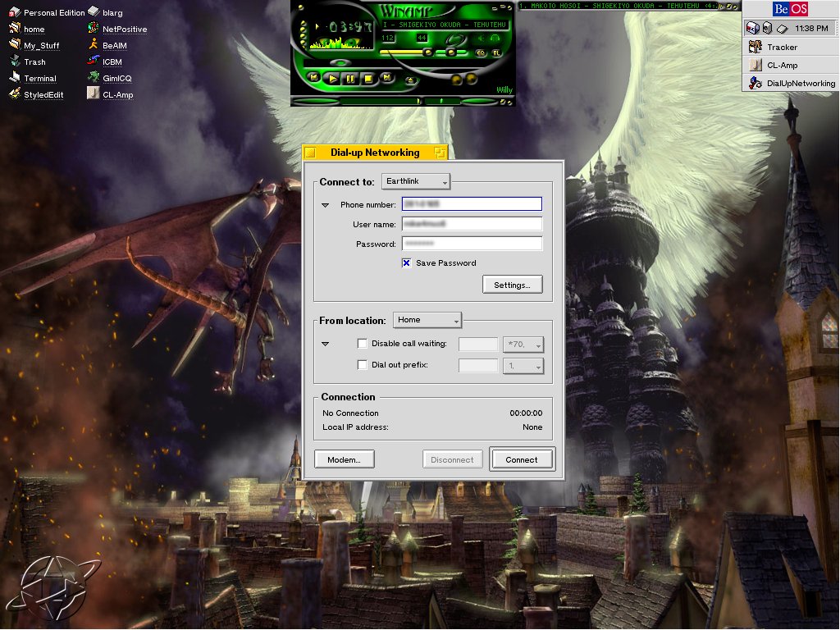Launch BeAIM from the desktop
Viewport: 840px width, 630px height.
click(94, 44)
